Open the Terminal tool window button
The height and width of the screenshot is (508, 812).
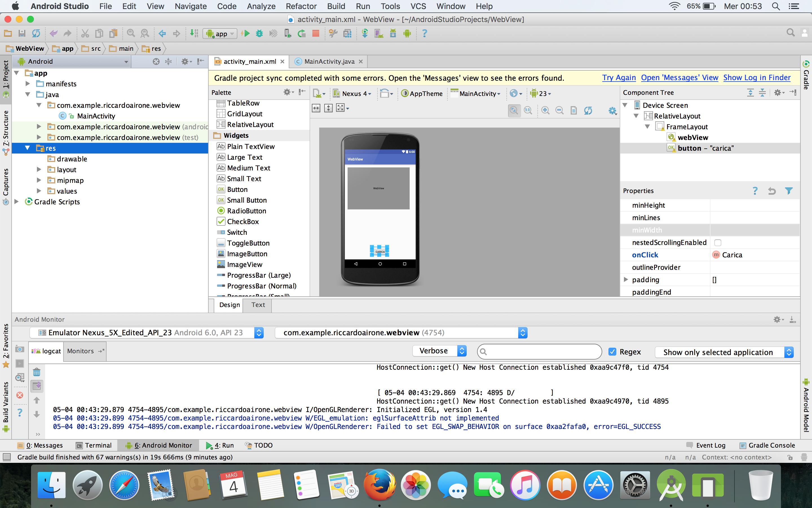[94, 445]
